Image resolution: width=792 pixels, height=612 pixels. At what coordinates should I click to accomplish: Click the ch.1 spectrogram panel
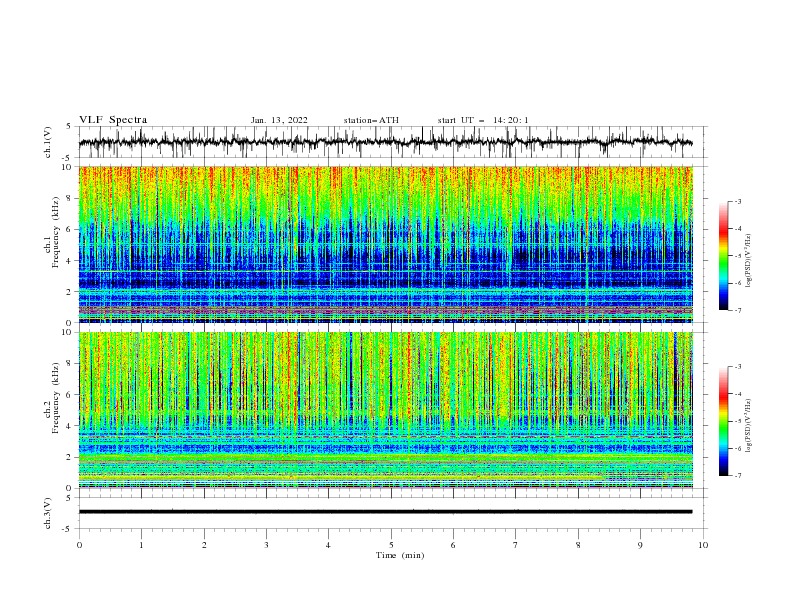point(386,244)
